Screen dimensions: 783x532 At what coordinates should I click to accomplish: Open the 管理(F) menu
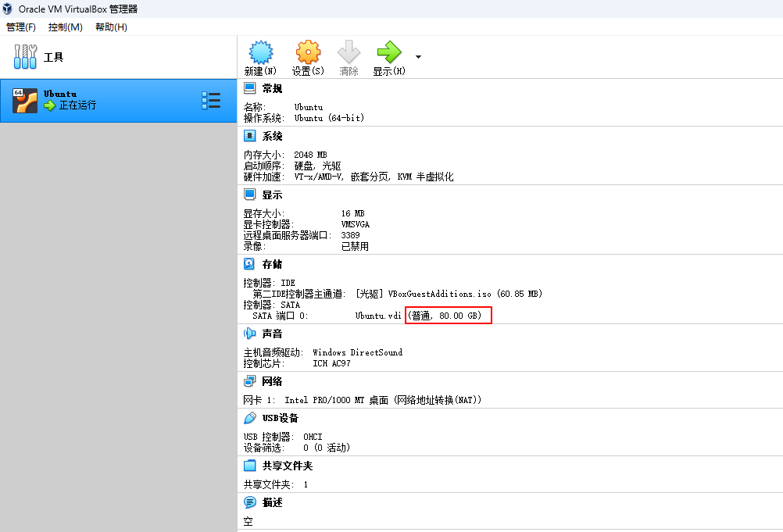click(x=21, y=27)
